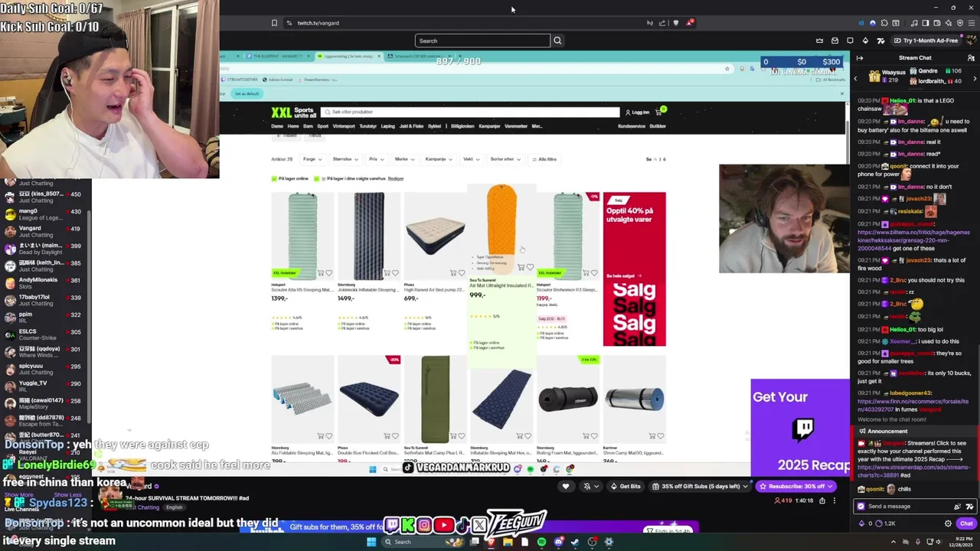Screen dimensions: 980x551
Task: Open Kundeservice link in XXL header
Action: coord(632,126)
